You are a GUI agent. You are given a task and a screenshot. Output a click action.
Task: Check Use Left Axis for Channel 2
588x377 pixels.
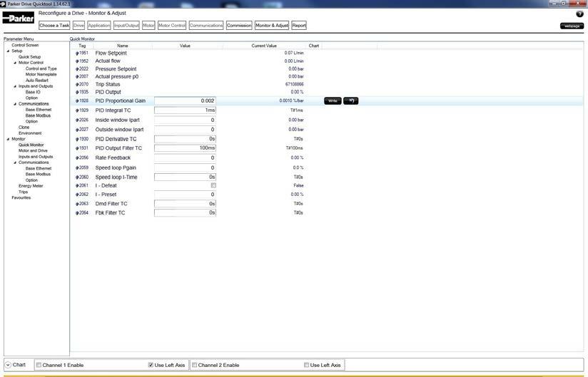(306, 365)
